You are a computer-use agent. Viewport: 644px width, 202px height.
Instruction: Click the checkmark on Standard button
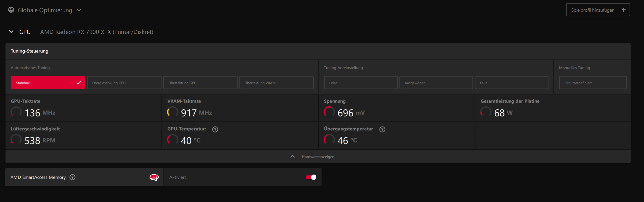(78, 83)
